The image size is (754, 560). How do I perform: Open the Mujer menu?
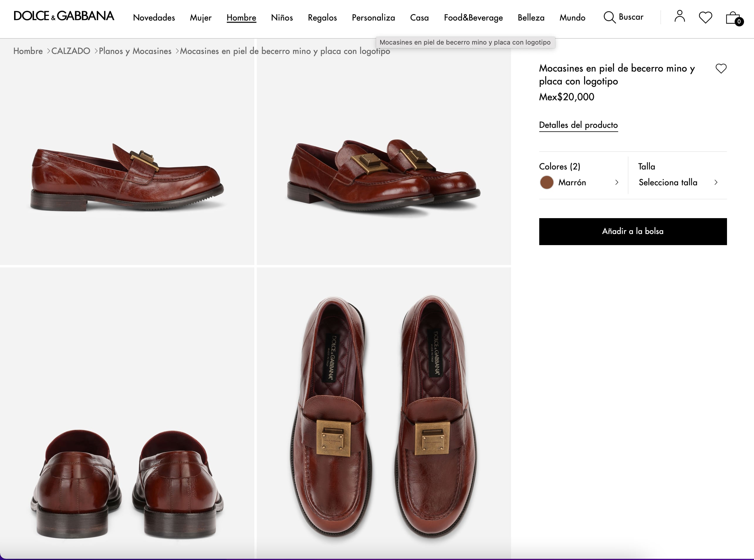[200, 18]
